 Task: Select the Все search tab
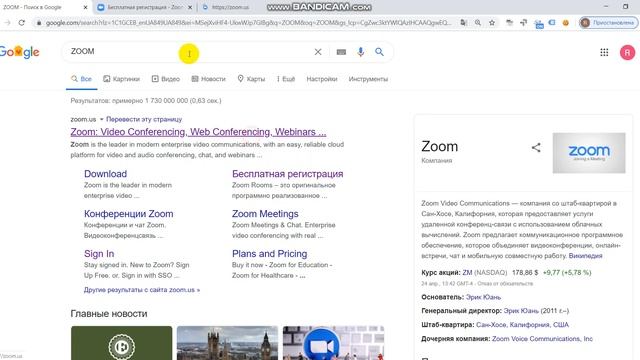click(x=81, y=79)
